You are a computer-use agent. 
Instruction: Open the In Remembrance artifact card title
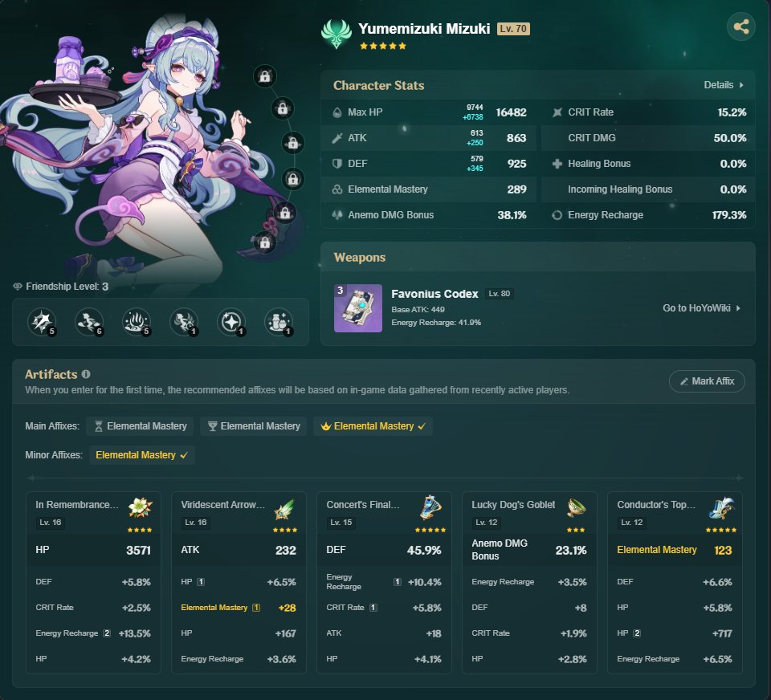pyautogui.click(x=77, y=505)
